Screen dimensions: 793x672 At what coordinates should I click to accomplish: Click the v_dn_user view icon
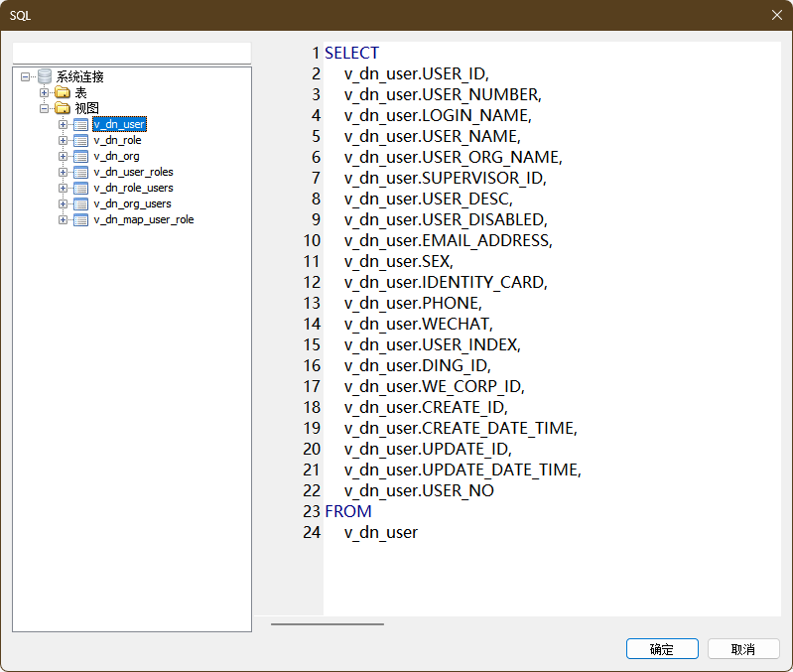(80, 124)
